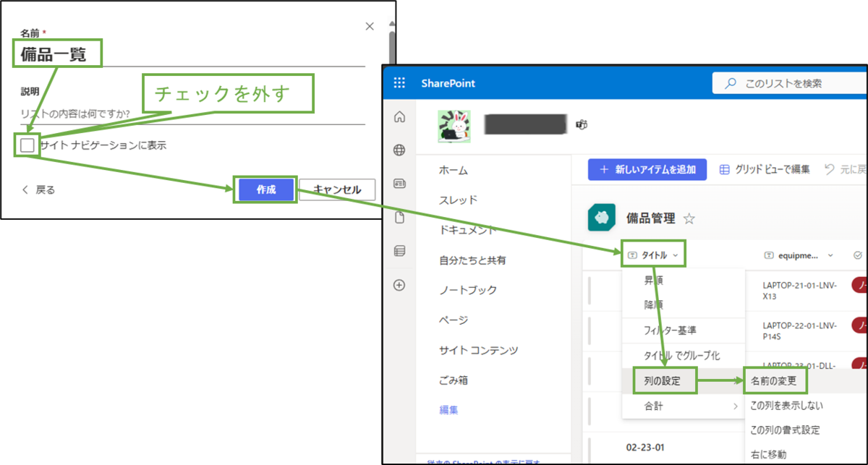The image size is (868, 465).
Task: Click the Teams icon beside site name
Action: [581, 125]
